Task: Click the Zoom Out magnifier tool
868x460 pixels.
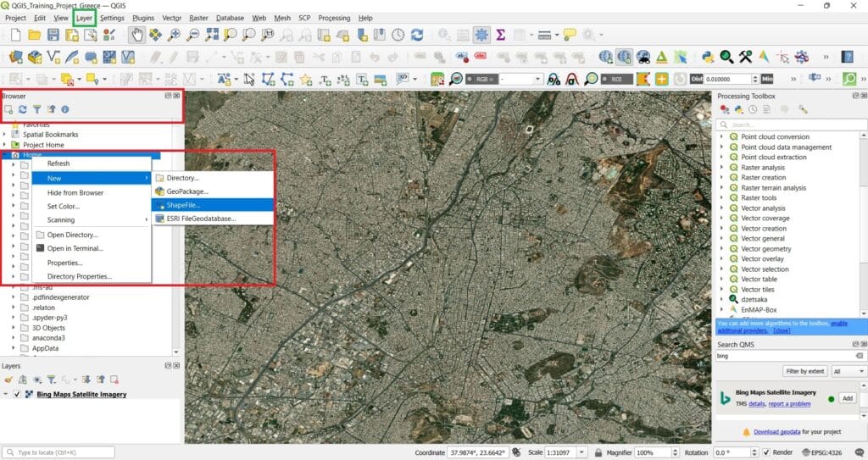Action: pos(192,35)
